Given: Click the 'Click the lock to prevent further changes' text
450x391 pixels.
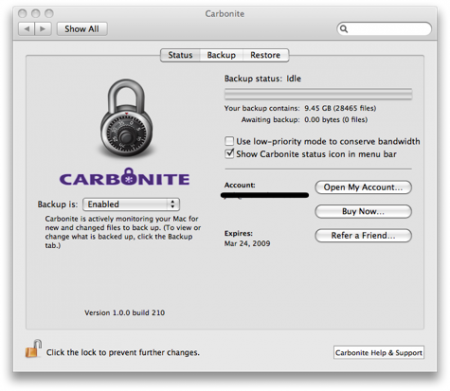Looking at the screenshot, I should [123, 352].
